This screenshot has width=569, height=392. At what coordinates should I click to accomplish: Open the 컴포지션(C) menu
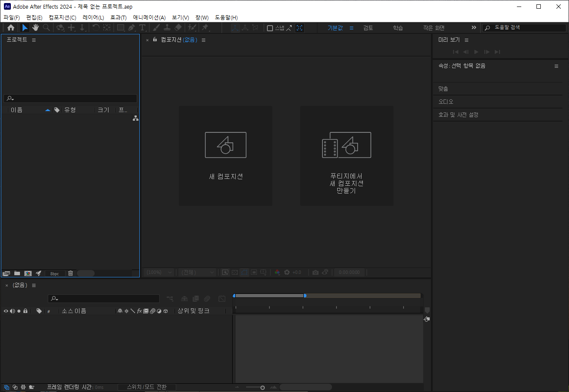(62, 17)
